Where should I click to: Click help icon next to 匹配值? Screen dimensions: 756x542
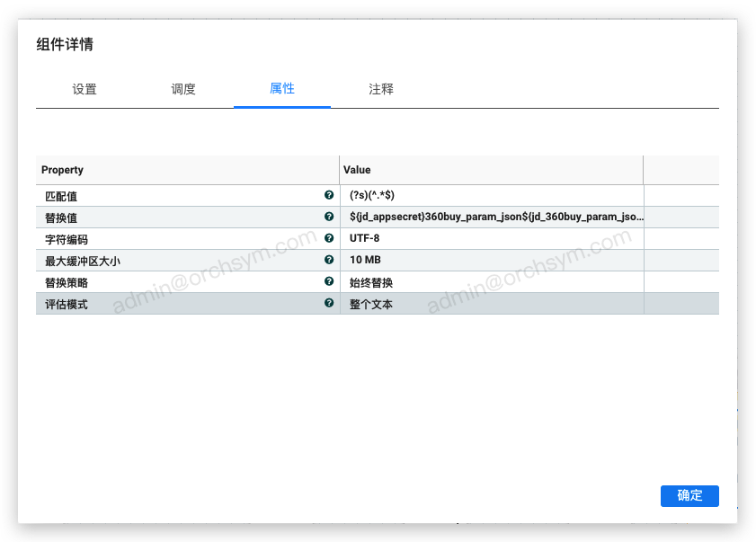pos(329,195)
